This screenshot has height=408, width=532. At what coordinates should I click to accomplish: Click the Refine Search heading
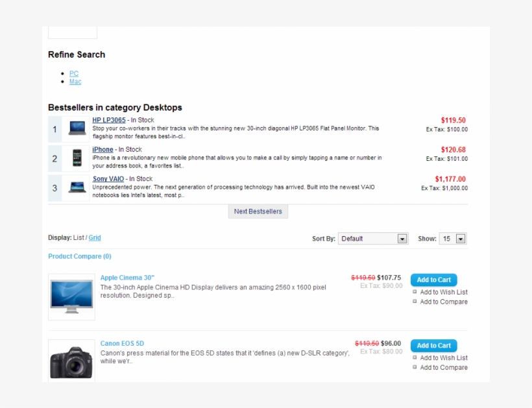77,54
